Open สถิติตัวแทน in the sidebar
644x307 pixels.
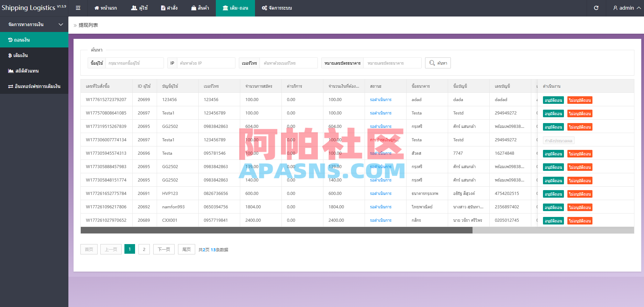click(x=34, y=71)
